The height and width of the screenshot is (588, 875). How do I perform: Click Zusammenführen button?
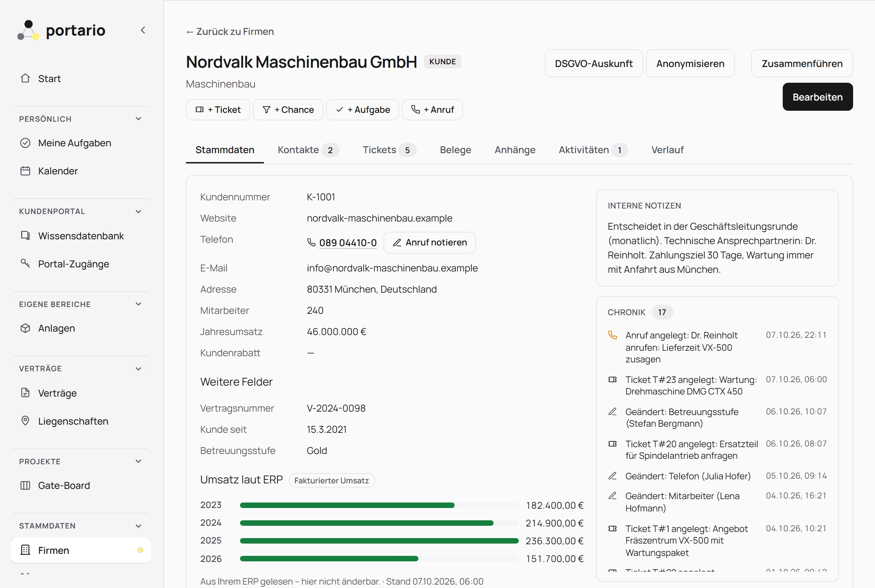802,63
